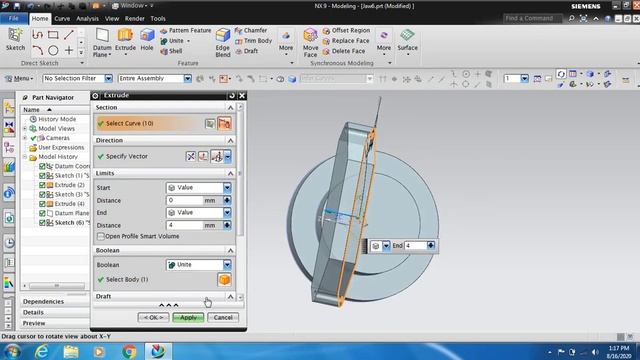Click the End Distance input field

pos(184,225)
